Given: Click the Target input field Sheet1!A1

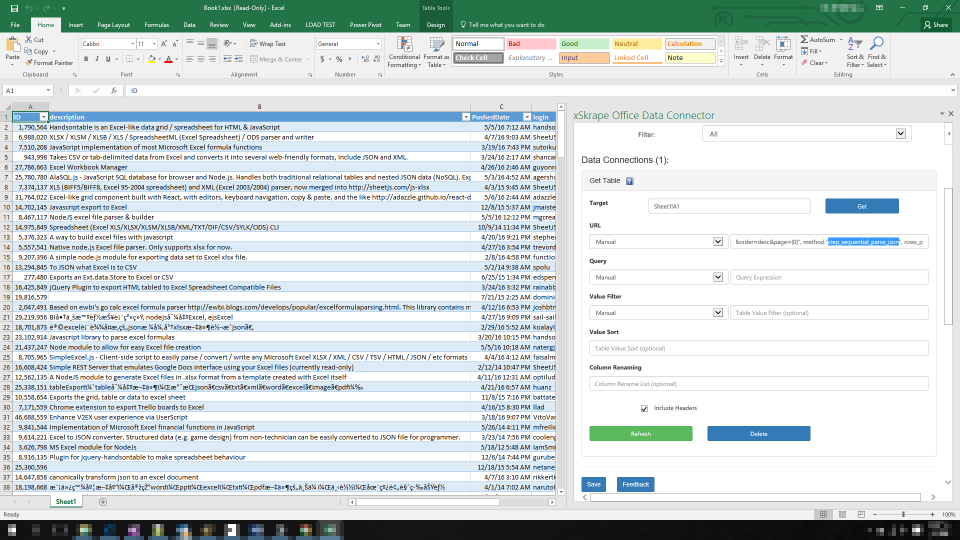Looking at the screenshot, I should [x=729, y=206].
